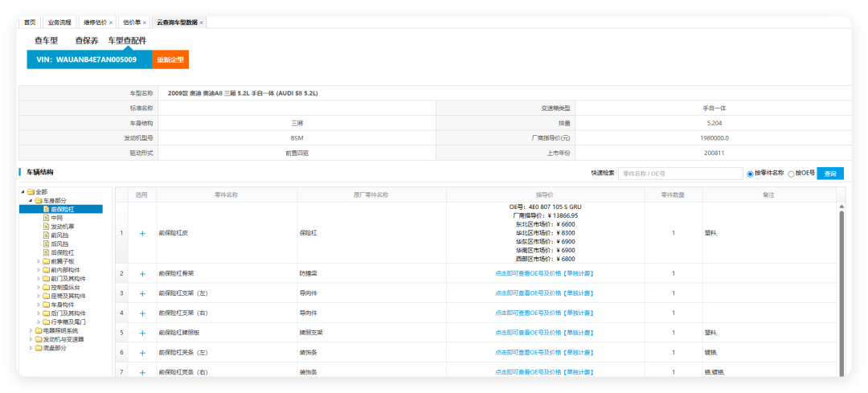
Task: Collapse the 车身部分 tree node
Action: 31,200
